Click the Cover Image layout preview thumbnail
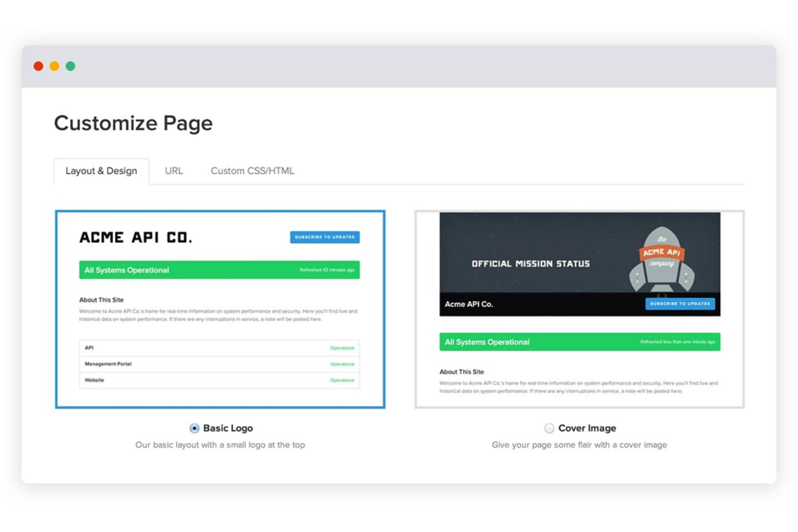The width and height of the screenshot is (798, 532). point(580,309)
